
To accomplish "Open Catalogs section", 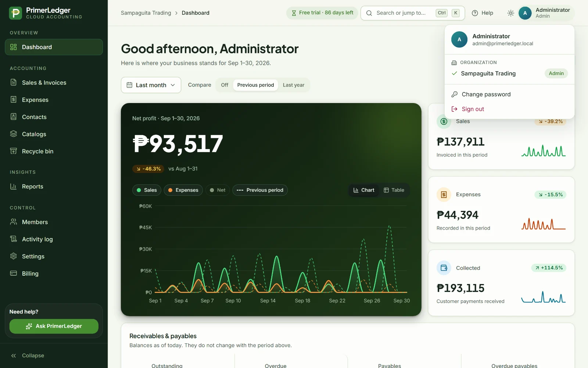I will click(54, 134).
